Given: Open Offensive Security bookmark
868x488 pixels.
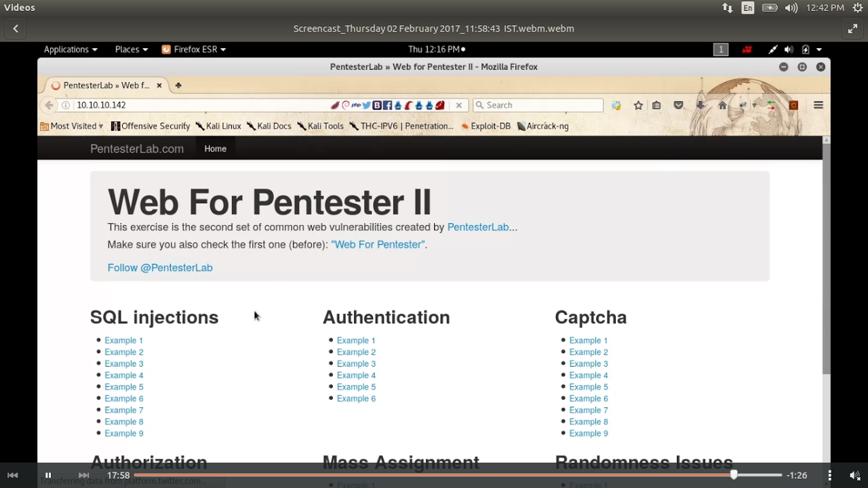Looking at the screenshot, I should 151,126.
